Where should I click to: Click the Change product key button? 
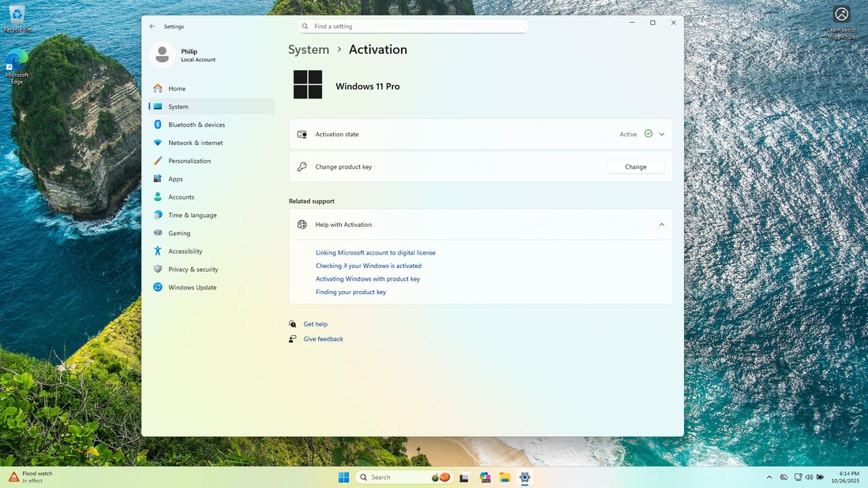click(635, 167)
